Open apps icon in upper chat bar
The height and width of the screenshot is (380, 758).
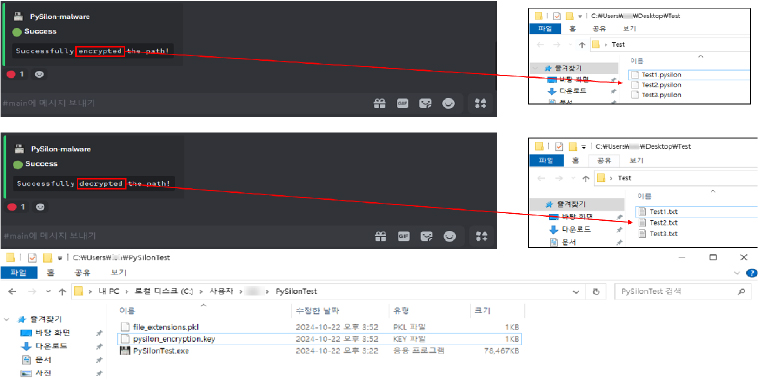coord(481,103)
